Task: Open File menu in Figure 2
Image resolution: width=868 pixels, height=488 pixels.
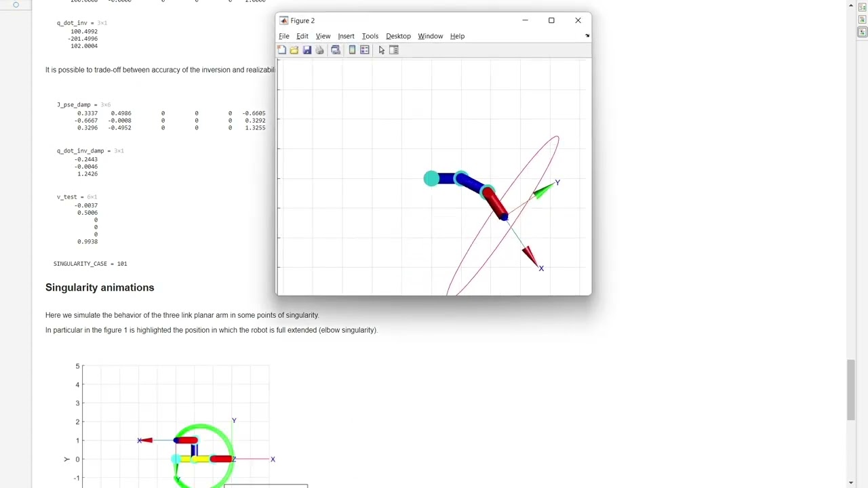Action: click(284, 36)
